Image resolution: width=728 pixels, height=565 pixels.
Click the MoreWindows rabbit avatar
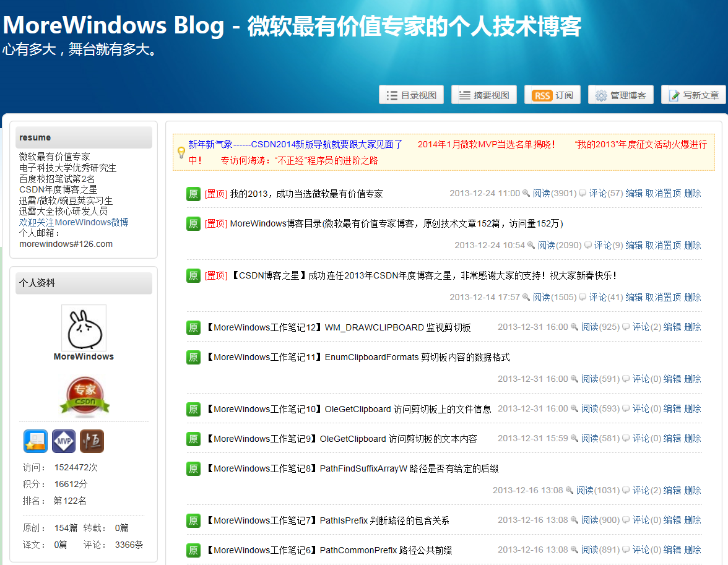[x=84, y=328]
